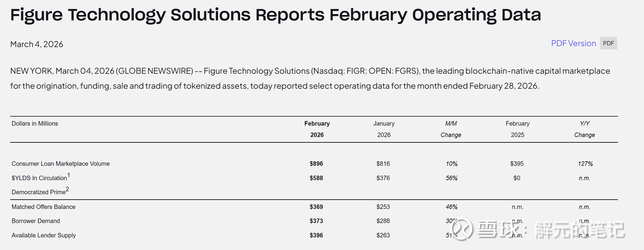Select the January 2026 column header

(x=384, y=129)
